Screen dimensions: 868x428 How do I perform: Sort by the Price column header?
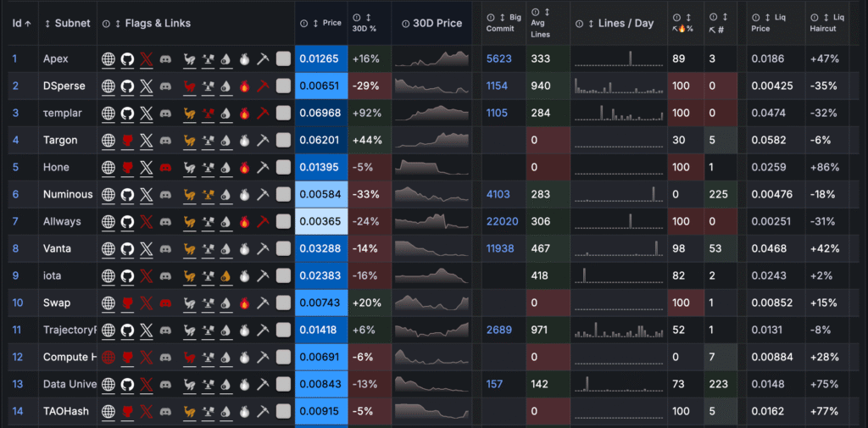[330, 24]
